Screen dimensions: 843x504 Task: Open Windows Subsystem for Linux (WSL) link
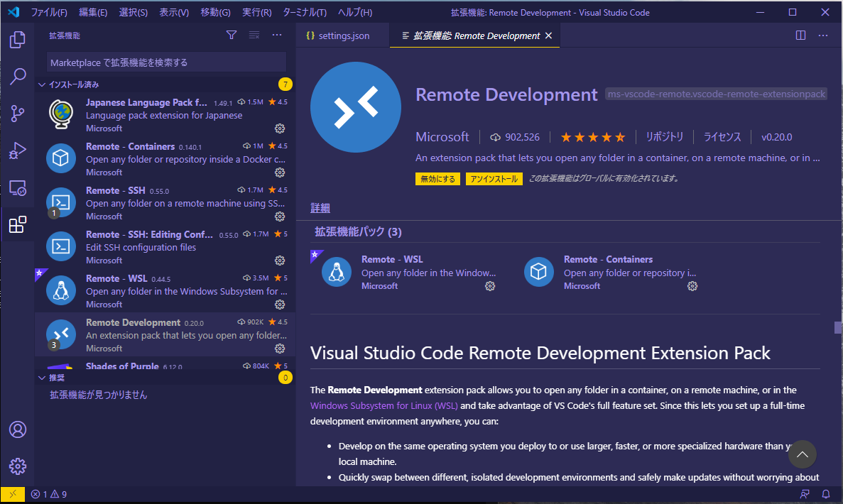tap(384, 405)
